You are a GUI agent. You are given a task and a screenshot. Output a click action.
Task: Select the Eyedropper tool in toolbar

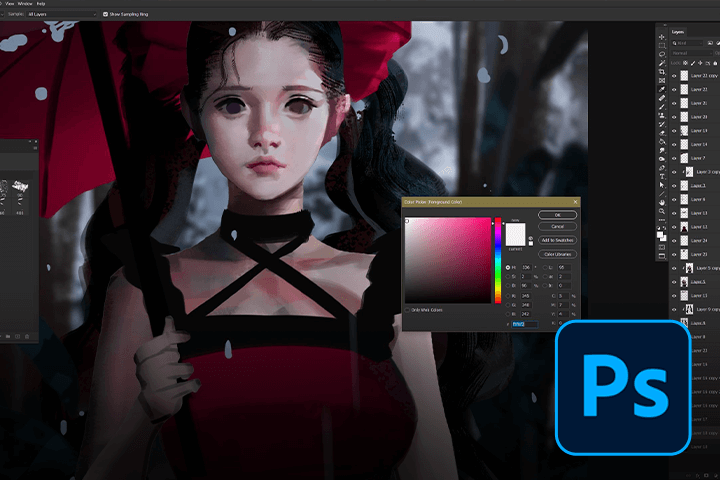click(x=662, y=89)
